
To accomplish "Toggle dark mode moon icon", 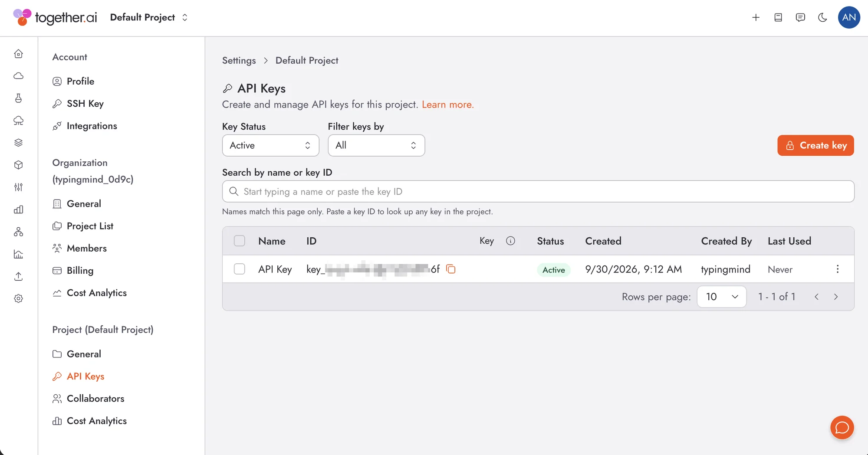I will click(822, 17).
